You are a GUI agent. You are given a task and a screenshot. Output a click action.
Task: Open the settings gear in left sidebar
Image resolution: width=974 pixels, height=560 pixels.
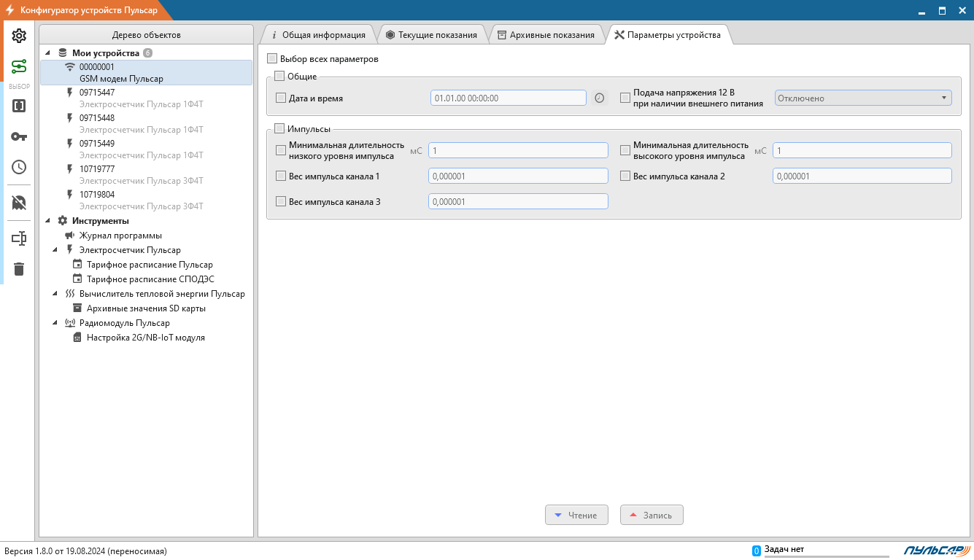coord(19,36)
